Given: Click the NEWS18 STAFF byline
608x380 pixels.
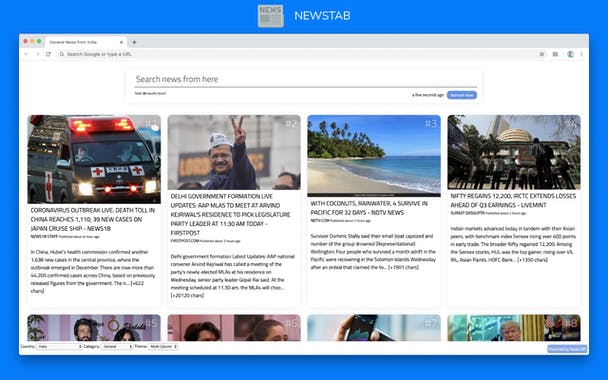Looking at the screenshot, I should point(44,236).
